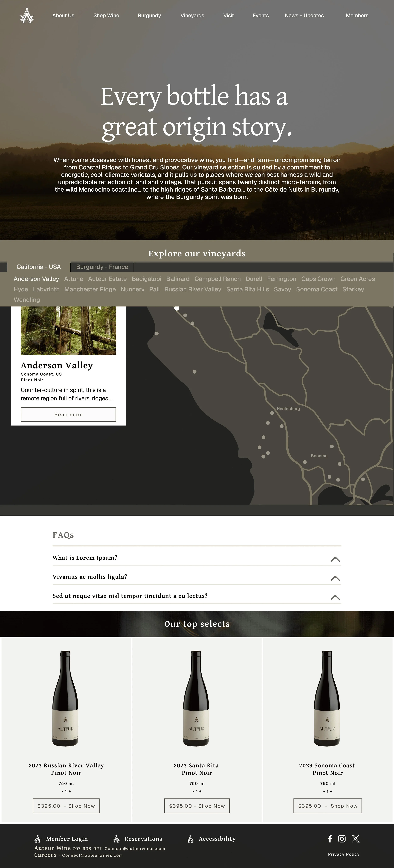Image resolution: width=394 pixels, height=868 pixels.
Task: Pick the Gaps Crown vineyard
Action: pyautogui.click(x=319, y=279)
